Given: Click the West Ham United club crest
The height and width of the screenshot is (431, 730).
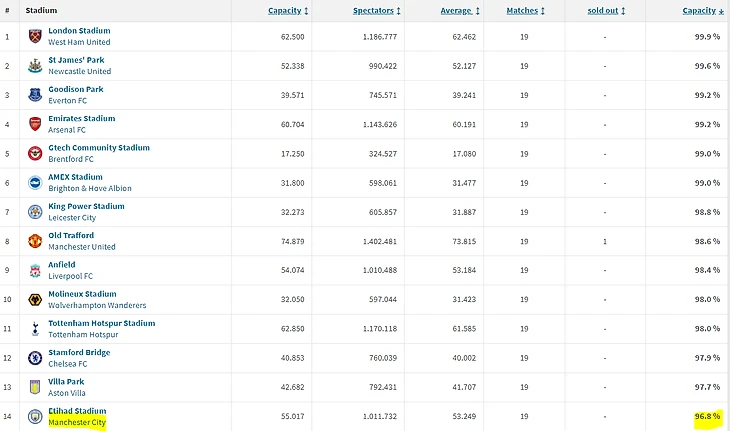Looking at the screenshot, I should [34, 37].
